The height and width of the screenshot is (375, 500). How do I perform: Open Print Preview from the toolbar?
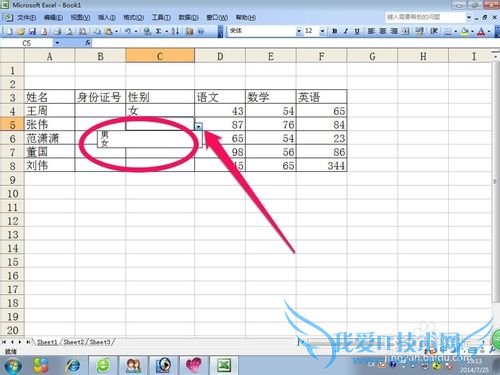(69, 31)
